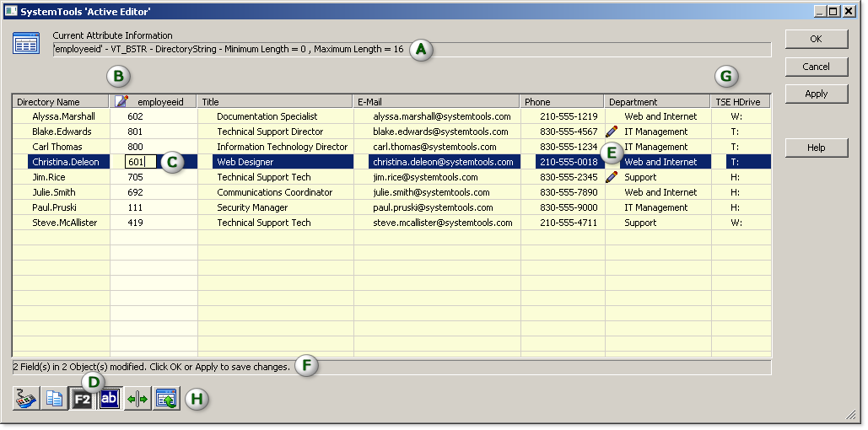The width and height of the screenshot is (868, 430).
Task: Click phone number 830-555-4567
Action: tap(569, 132)
